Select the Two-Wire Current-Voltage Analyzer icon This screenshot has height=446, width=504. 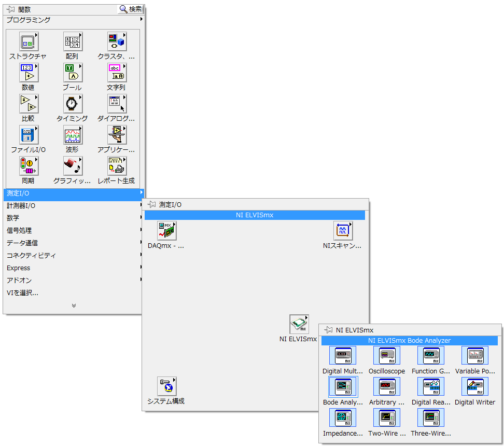tap(387, 418)
